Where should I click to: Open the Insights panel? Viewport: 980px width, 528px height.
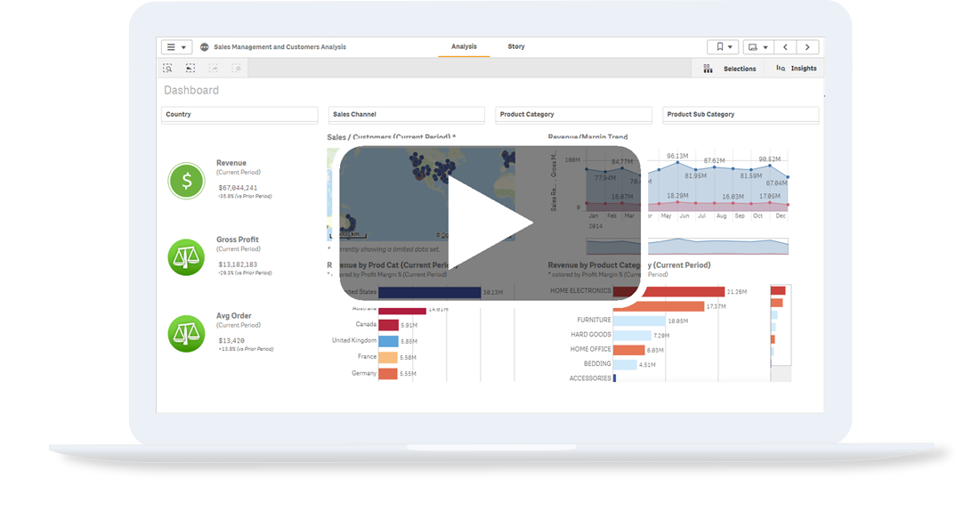click(797, 69)
